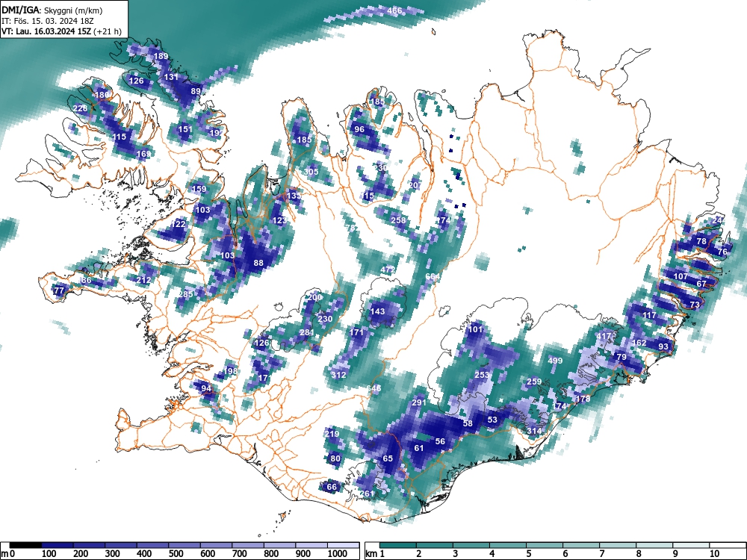This screenshot has width=747, height=560.
Task: Choose the pale swatch between km 9 and 10
Action: pos(691,545)
